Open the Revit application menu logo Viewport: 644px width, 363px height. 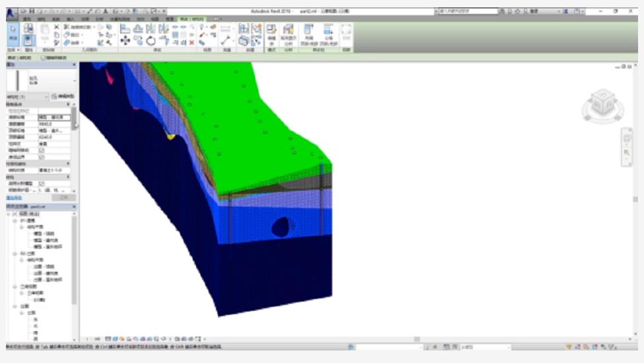11,13
